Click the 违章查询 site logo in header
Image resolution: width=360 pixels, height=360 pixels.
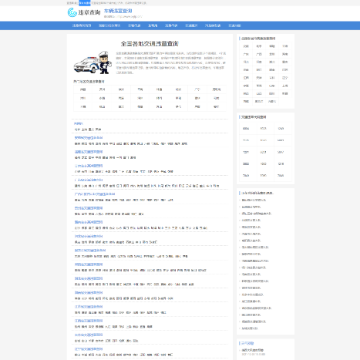tap(84, 13)
